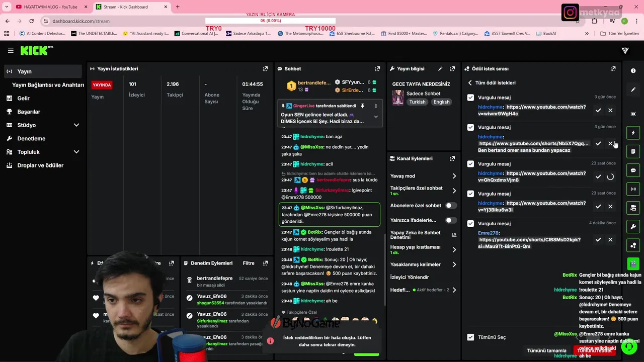Approve hidrchyme's Yj3Biku6w3I reward request

pyautogui.click(x=598, y=206)
